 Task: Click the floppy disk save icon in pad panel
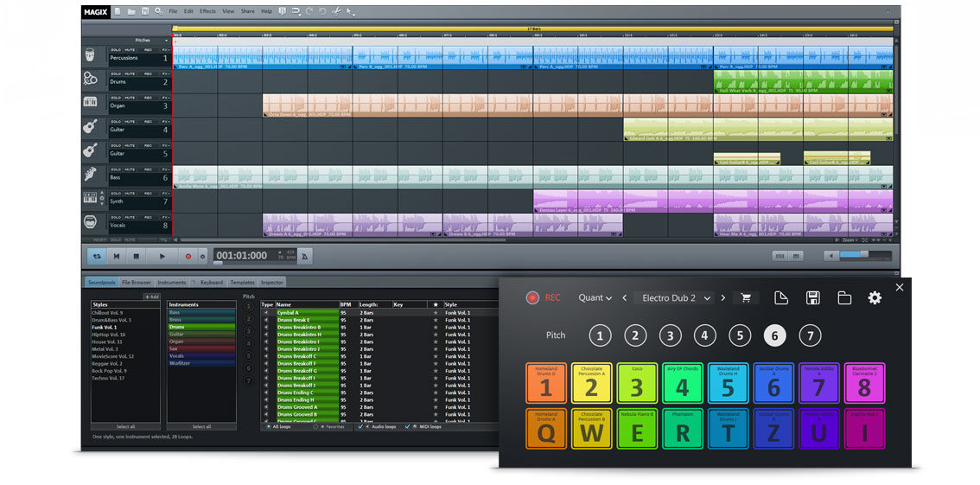812,297
